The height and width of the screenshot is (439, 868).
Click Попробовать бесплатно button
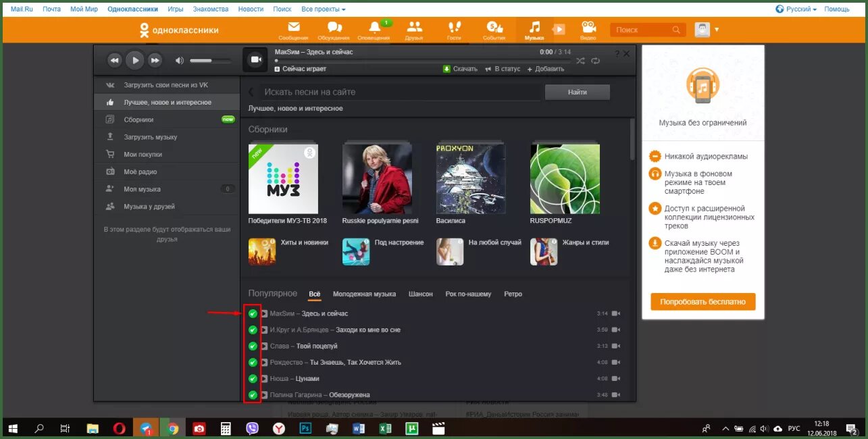point(703,301)
